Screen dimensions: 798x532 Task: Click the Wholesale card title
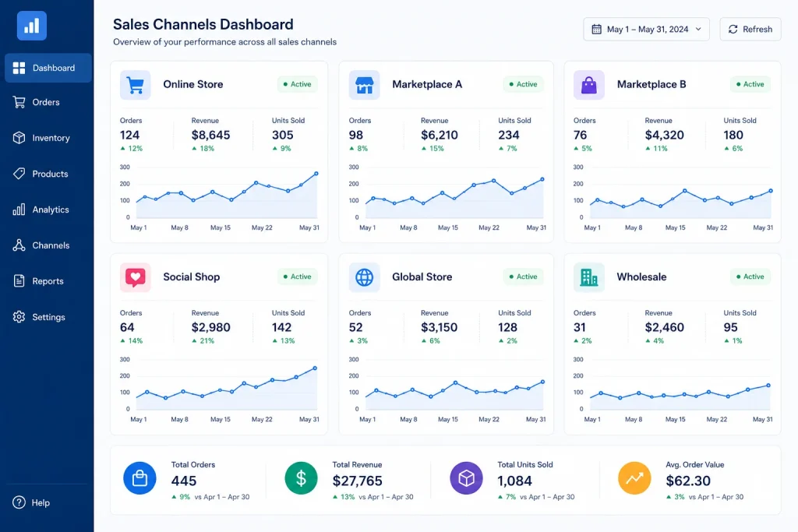coord(641,277)
